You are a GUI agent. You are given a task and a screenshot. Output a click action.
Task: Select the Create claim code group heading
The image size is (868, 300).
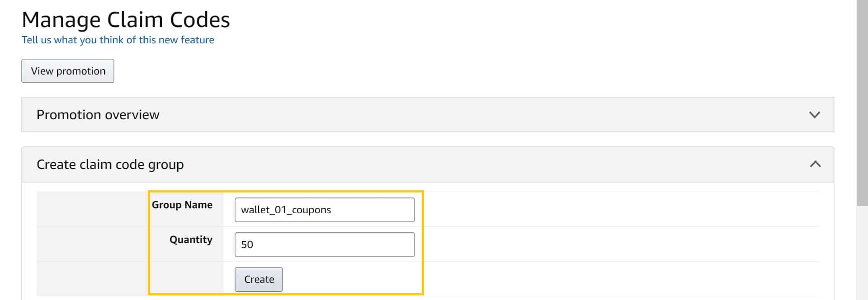110,164
